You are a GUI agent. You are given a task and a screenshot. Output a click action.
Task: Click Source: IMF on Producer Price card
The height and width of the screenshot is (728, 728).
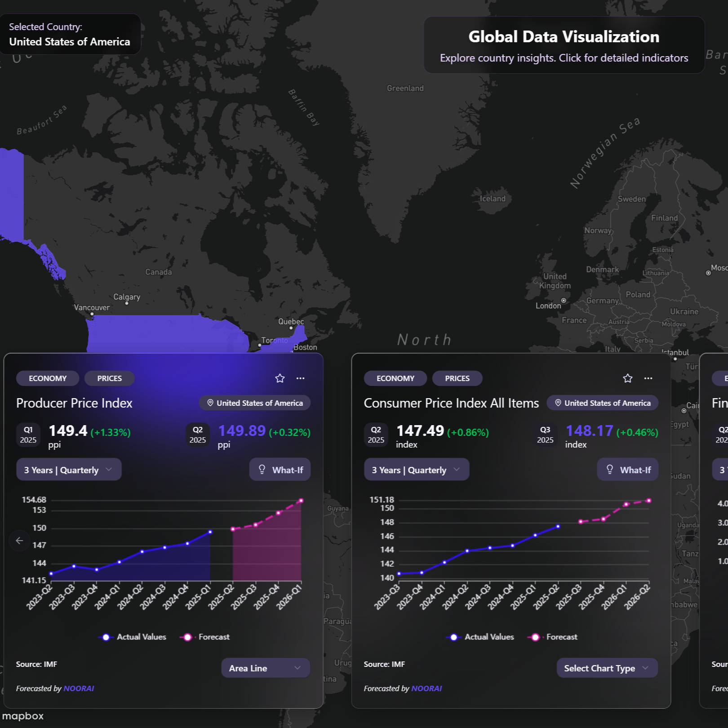(x=37, y=664)
